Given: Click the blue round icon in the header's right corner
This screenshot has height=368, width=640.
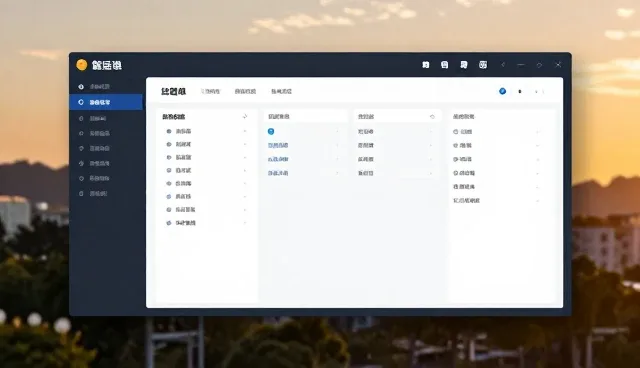Looking at the screenshot, I should (x=502, y=91).
